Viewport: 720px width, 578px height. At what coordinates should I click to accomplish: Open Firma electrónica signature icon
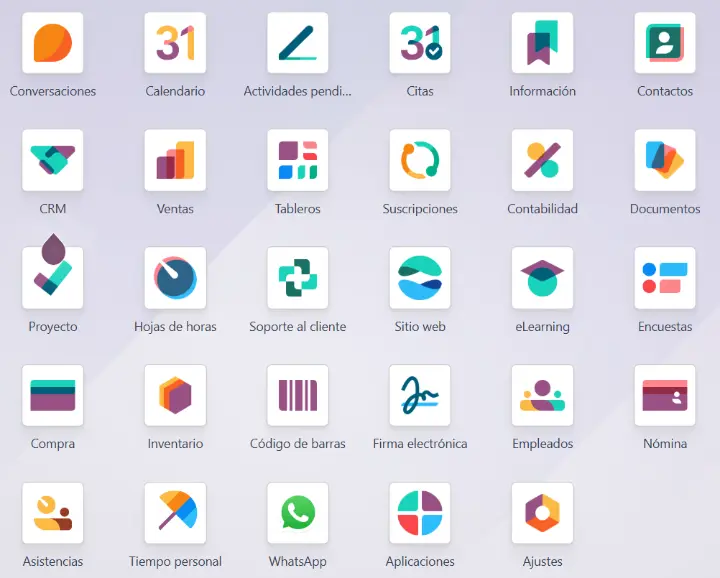420,395
